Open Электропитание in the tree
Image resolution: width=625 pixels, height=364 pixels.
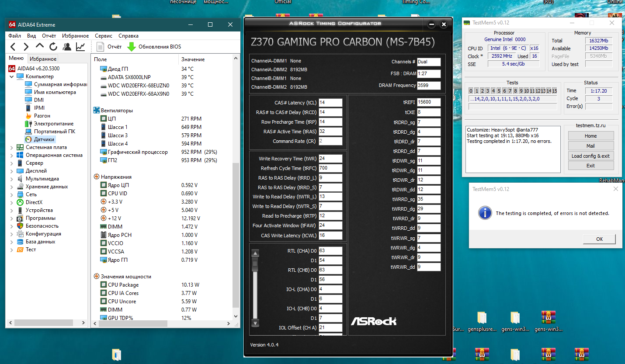pyautogui.click(x=49, y=124)
